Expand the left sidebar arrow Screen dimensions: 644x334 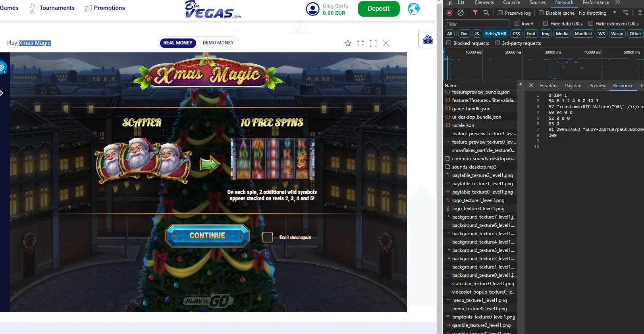coord(2,93)
